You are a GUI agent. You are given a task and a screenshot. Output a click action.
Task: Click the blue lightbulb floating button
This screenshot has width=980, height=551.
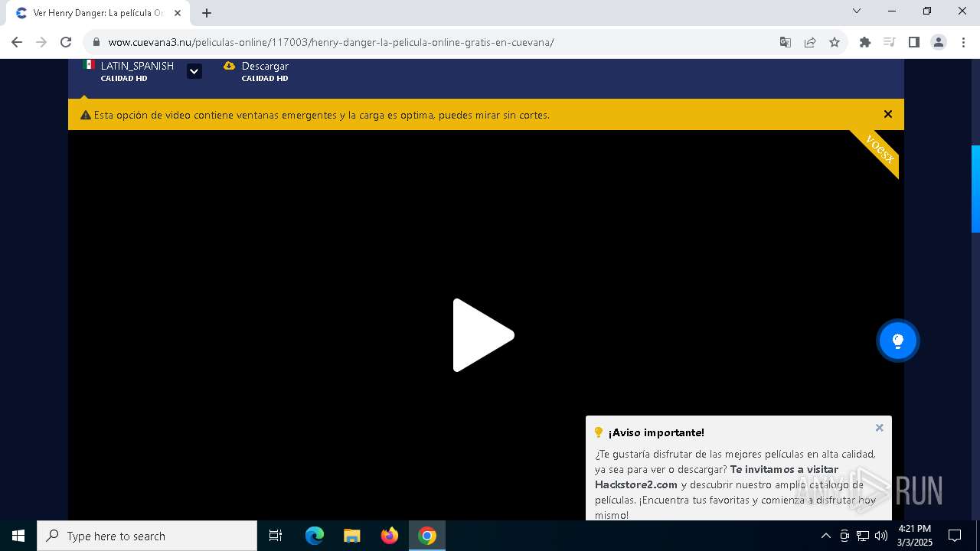[898, 341]
